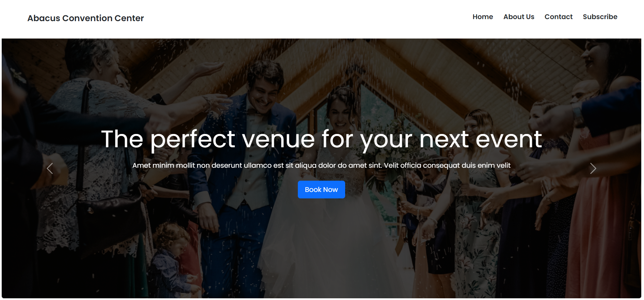Open the Contact page link
The height and width of the screenshot is (300, 644).
pos(559,17)
